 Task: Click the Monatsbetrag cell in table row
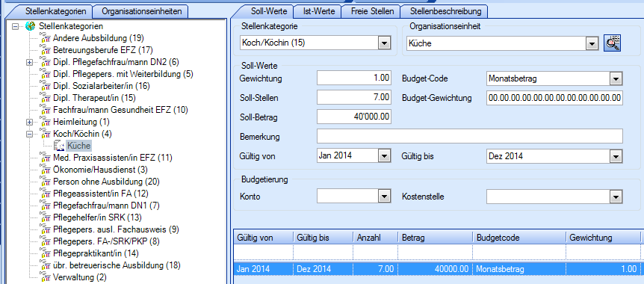519,269
